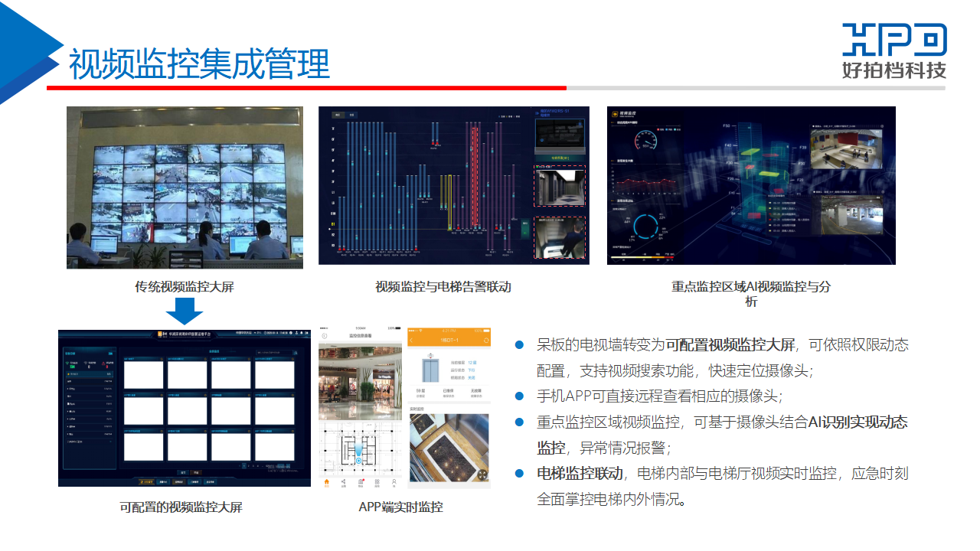Open the four-square apps grid icon
This screenshot has width=980, height=551.
[x=377, y=482]
